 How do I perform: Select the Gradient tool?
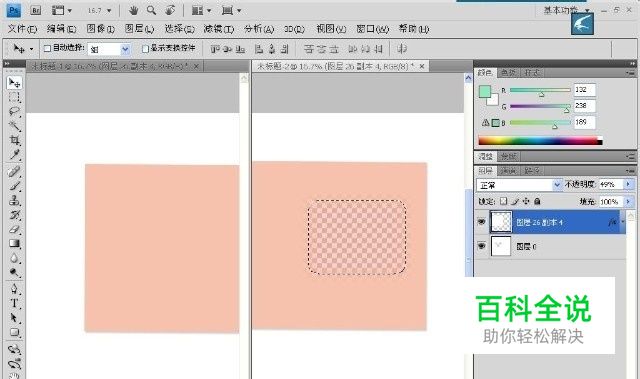pos(14,244)
